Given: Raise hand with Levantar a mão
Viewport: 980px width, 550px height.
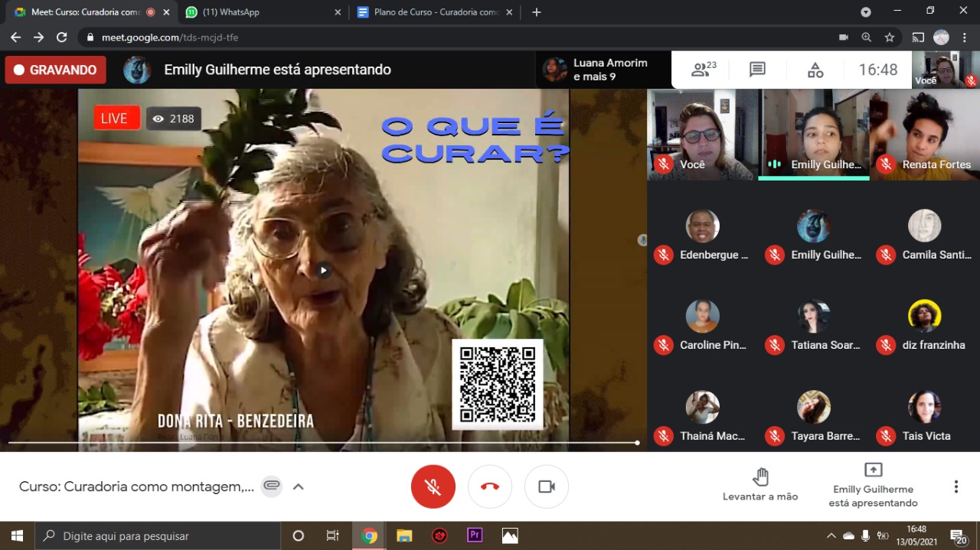Looking at the screenshot, I should (x=759, y=486).
